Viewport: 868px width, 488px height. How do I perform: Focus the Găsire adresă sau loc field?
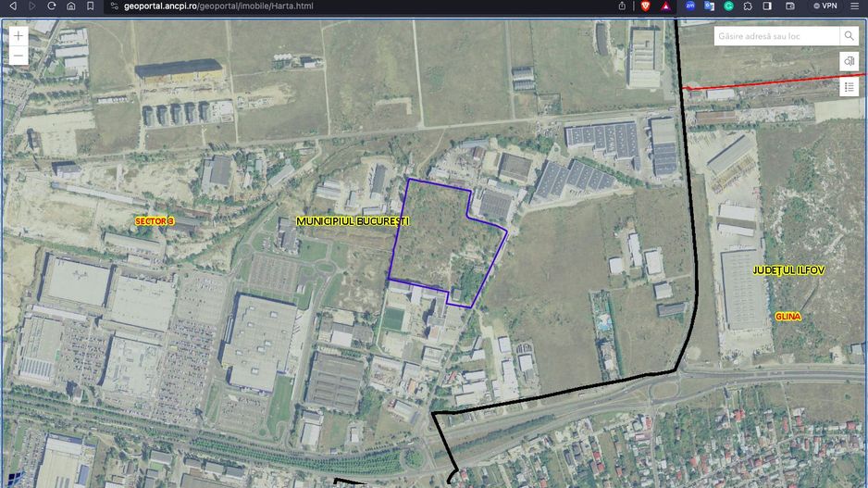click(776, 36)
